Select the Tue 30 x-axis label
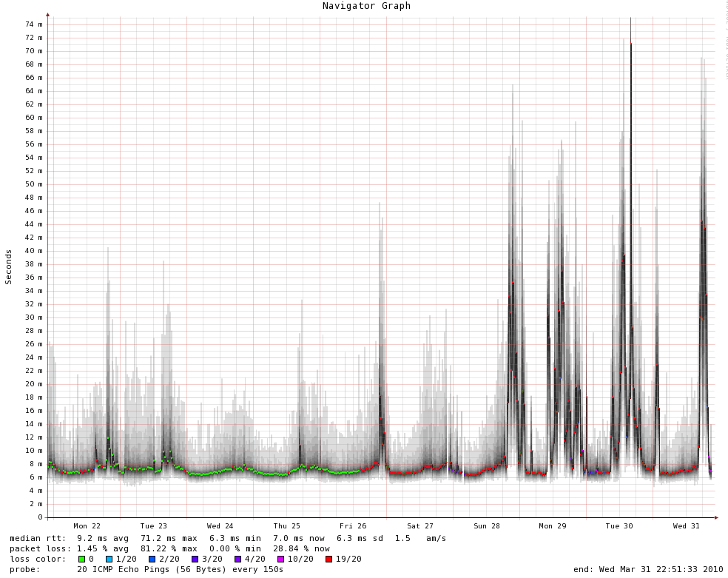 click(619, 525)
